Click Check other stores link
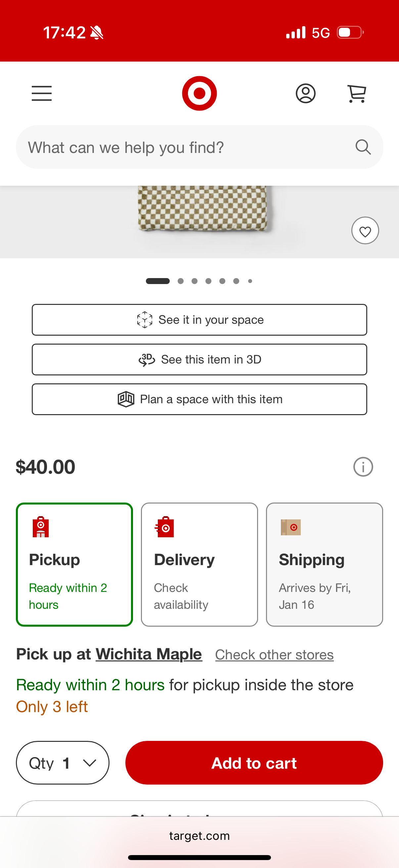This screenshot has height=868, width=399. pyautogui.click(x=274, y=655)
